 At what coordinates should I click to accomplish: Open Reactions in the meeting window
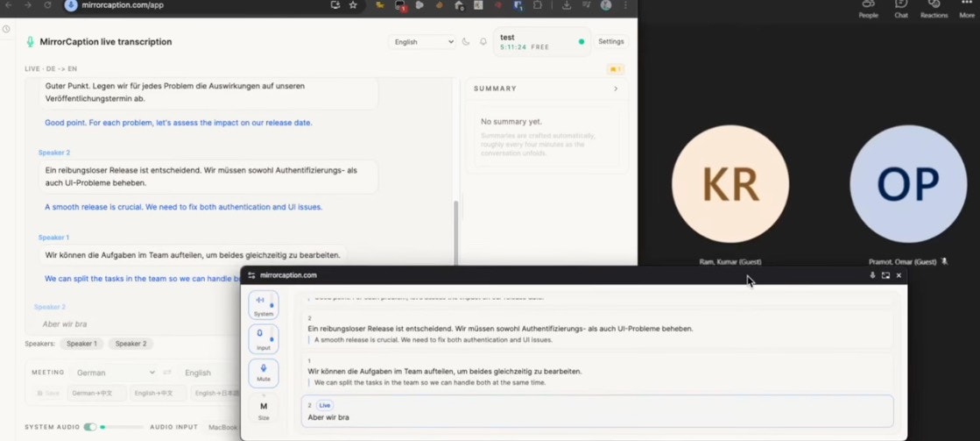point(934,9)
